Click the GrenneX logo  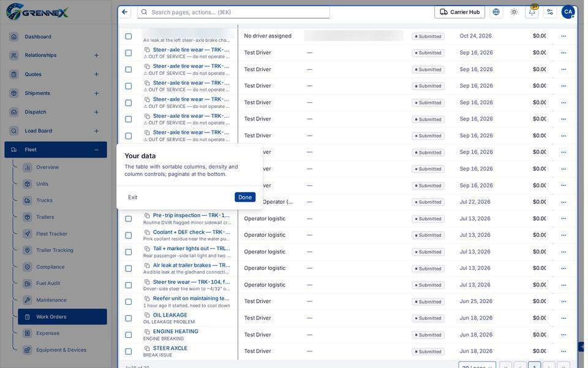pyautogui.click(x=37, y=12)
